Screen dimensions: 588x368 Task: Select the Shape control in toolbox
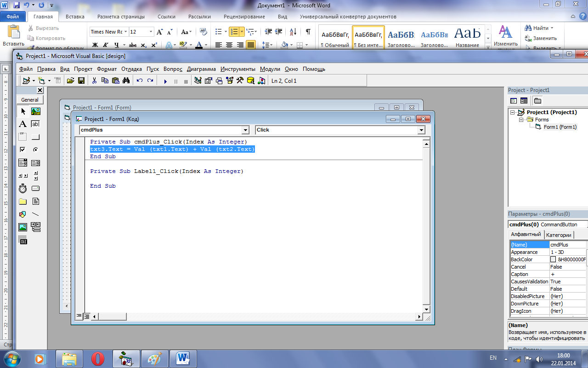[x=23, y=214]
